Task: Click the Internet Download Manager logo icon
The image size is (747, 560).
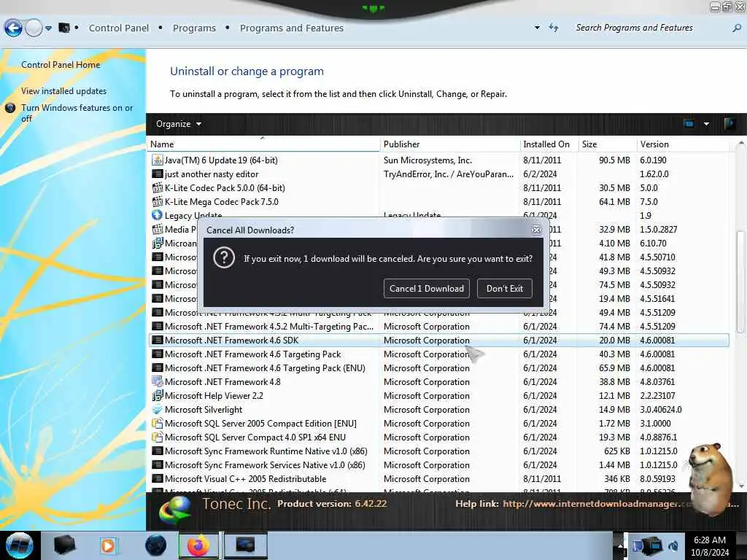Action: tap(176, 511)
